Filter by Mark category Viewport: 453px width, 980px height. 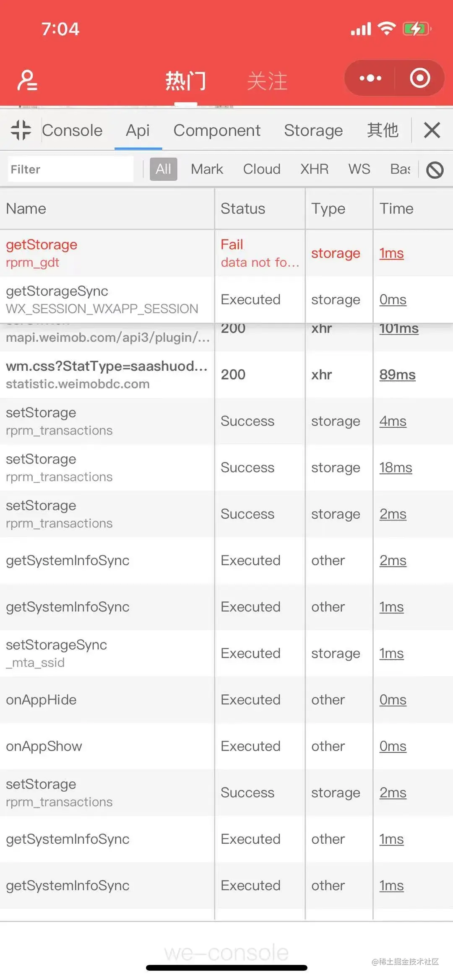[207, 169]
